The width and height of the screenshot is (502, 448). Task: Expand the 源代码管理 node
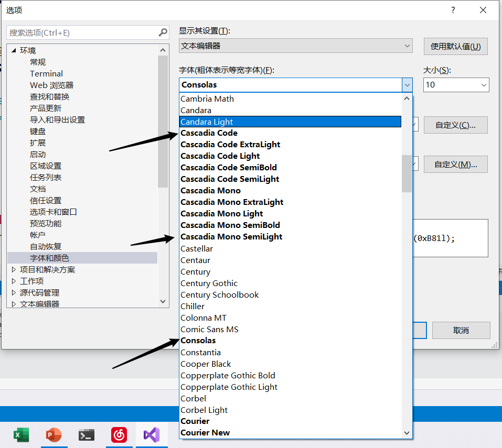pos(14,292)
